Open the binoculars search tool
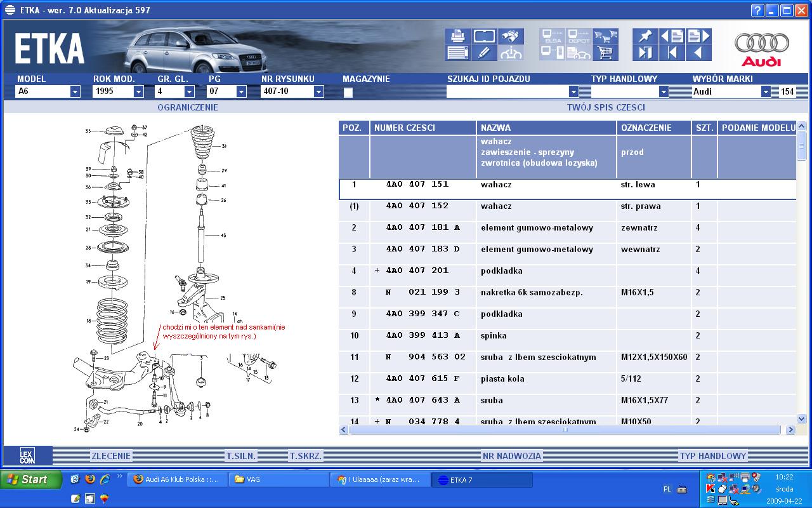This screenshot has height=508, width=812. tap(511, 36)
